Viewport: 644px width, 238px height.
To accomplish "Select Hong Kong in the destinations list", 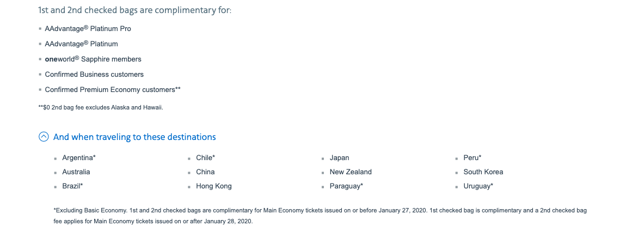I will point(214,186).
